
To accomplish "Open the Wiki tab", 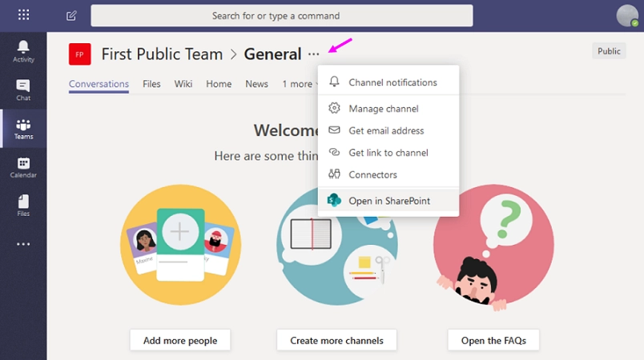I will pos(183,84).
